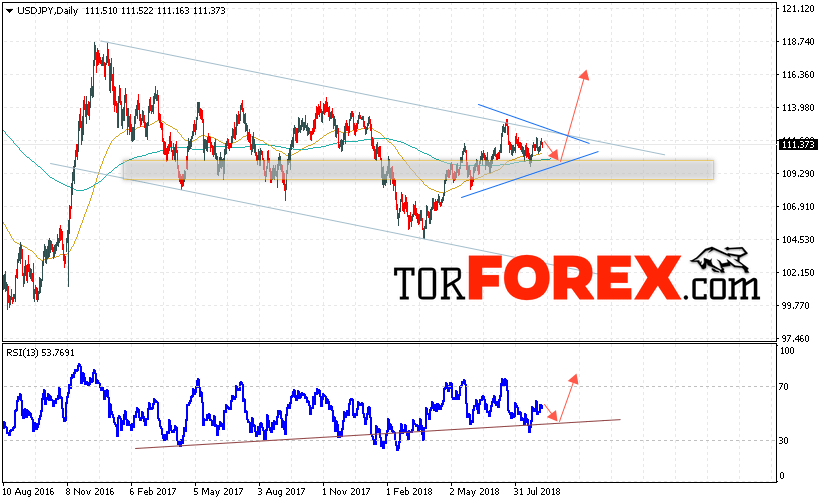Click the 116.360 price scale value
This screenshot has width=819, height=503.
point(798,75)
